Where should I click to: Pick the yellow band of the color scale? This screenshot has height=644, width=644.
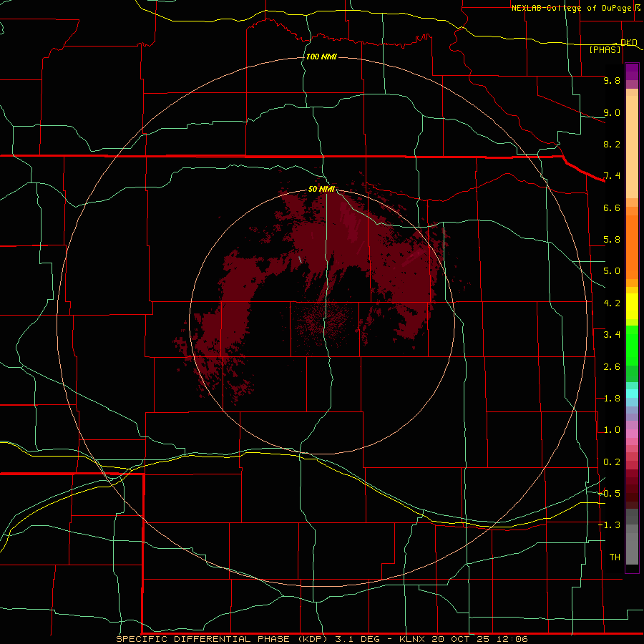pos(632,306)
